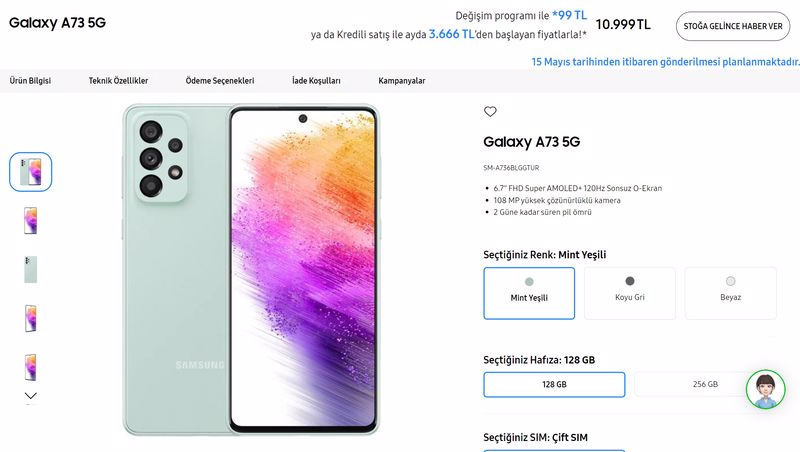This screenshot has height=452, width=800.
Task: Choose the Koyu Gri color option
Action: (630, 293)
